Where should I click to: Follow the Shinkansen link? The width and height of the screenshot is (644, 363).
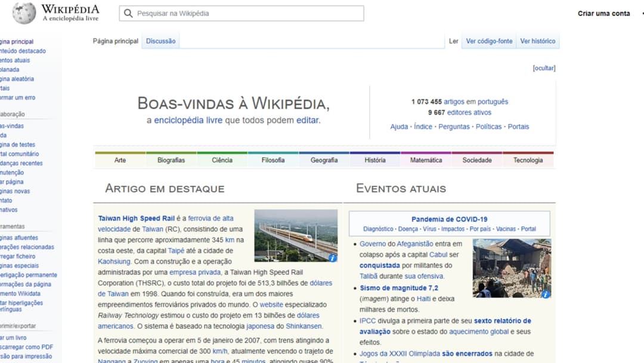coord(304,326)
